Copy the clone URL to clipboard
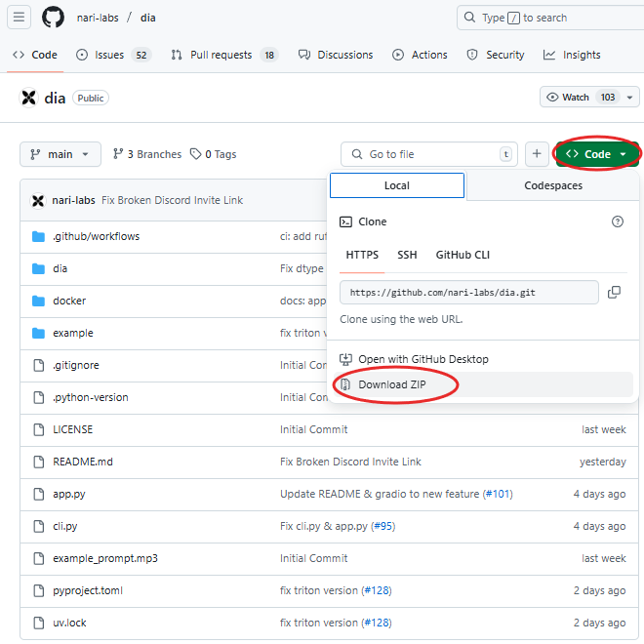 click(614, 293)
